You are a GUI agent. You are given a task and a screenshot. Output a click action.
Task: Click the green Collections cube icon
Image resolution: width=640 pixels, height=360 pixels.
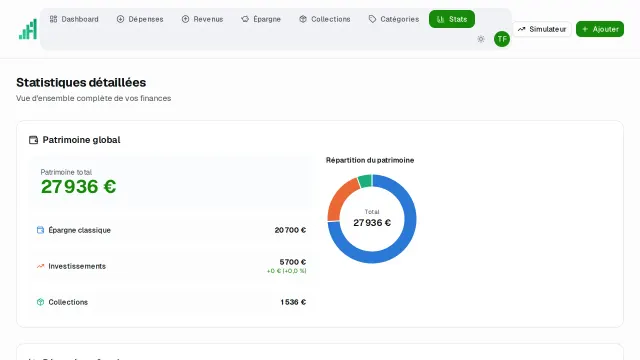(x=40, y=302)
